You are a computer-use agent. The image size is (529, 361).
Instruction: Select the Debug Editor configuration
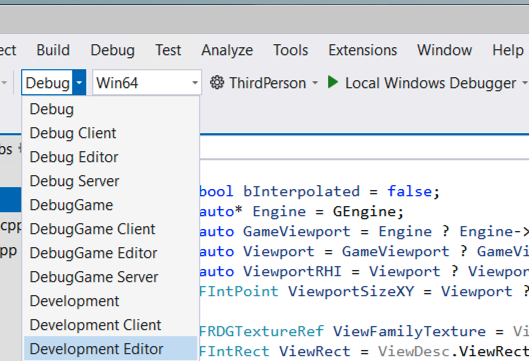click(x=111, y=157)
